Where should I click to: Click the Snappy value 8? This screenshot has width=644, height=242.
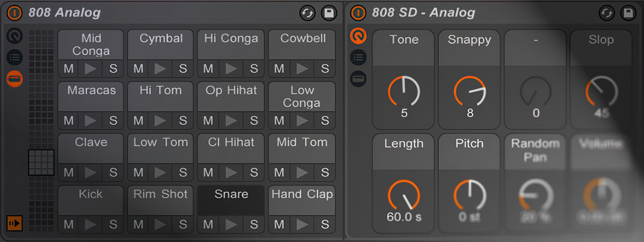pos(469,113)
